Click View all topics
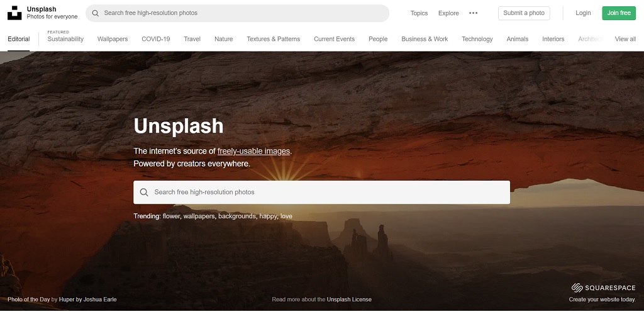The width and height of the screenshot is (644, 331). pyautogui.click(x=625, y=39)
